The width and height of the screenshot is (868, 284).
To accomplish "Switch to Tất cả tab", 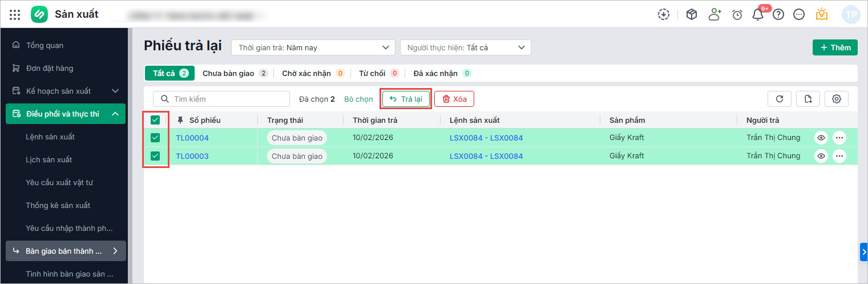I will 169,73.
